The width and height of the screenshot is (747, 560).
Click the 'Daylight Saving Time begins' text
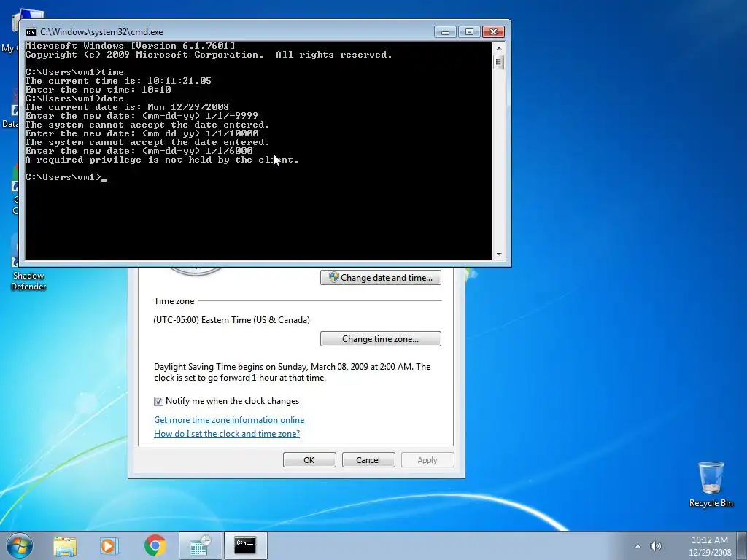(x=292, y=372)
